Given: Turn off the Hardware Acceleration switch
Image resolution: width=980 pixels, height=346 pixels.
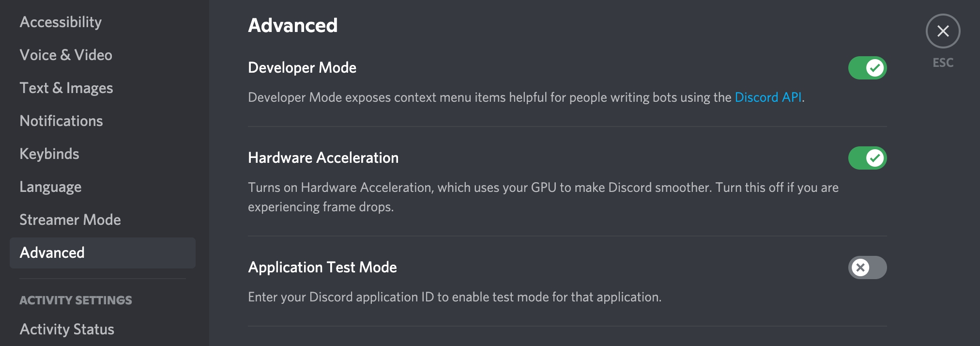Looking at the screenshot, I should tap(867, 158).
